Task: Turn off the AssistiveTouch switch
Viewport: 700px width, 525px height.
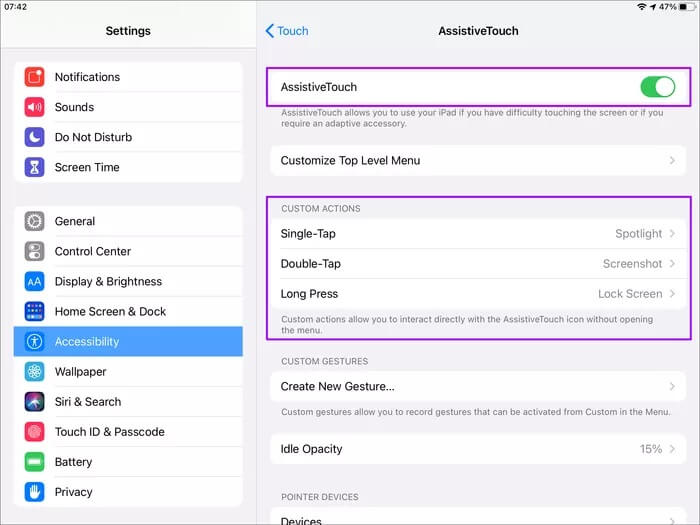Action: (657, 87)
